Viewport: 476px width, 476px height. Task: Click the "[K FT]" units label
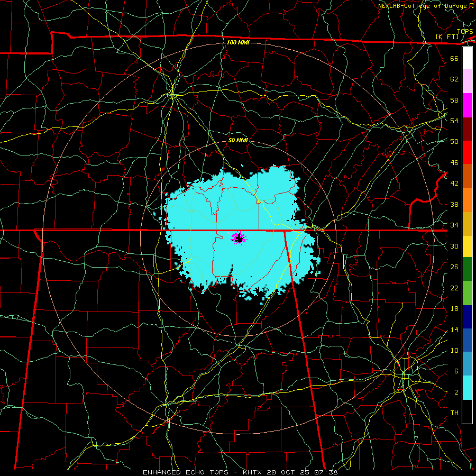coord(447,37)
